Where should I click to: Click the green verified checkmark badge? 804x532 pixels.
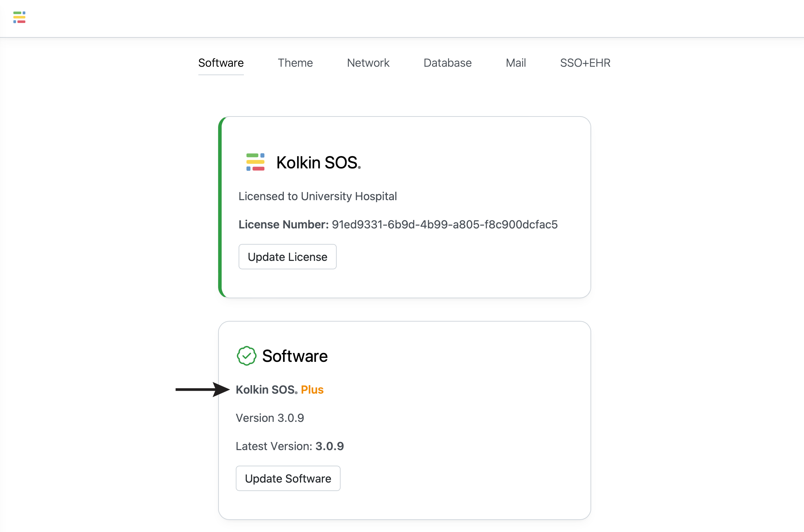click(246, 356)
